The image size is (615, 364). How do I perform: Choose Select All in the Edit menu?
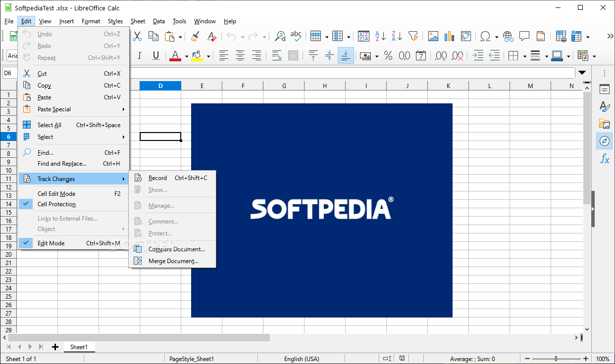point(74,125)
